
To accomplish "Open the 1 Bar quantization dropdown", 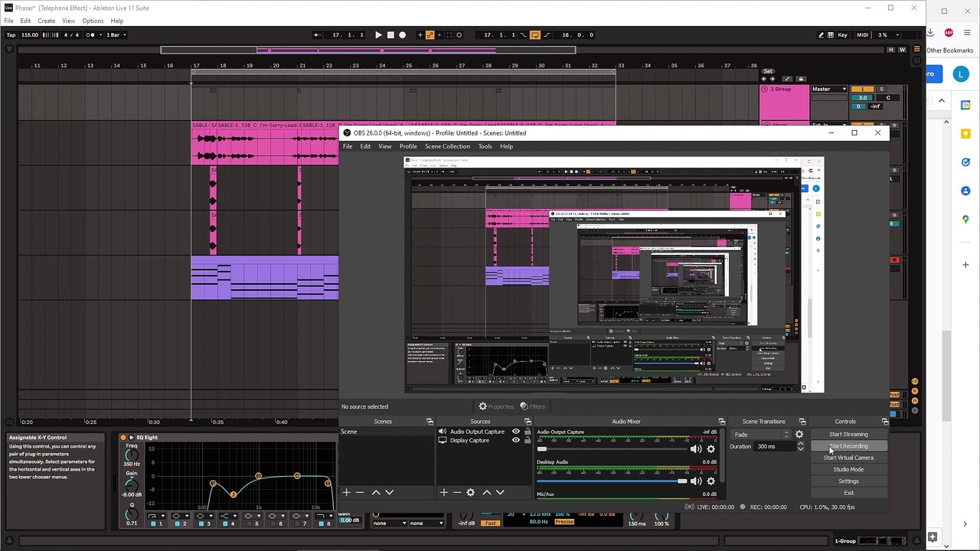I will (x=115, y=35).
